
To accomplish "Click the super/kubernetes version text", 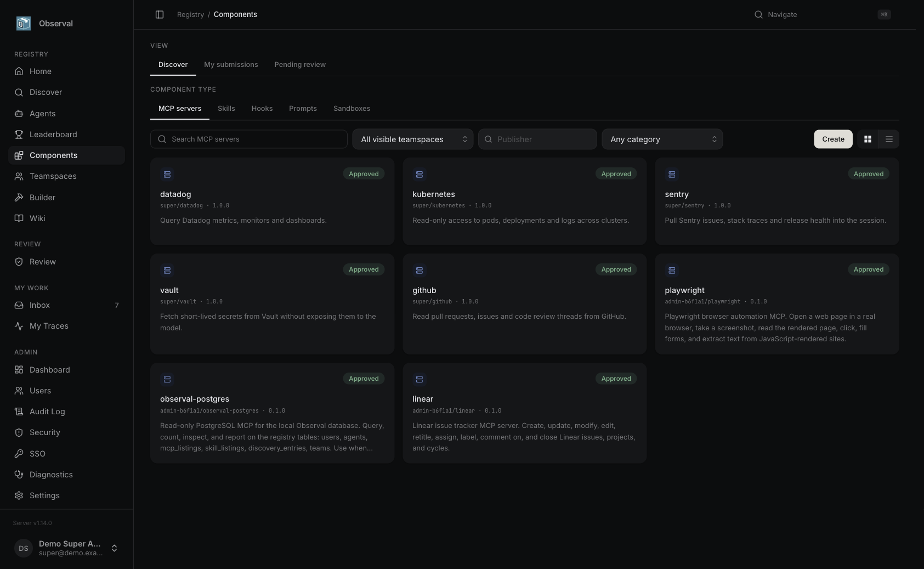I will pos(452,206).
